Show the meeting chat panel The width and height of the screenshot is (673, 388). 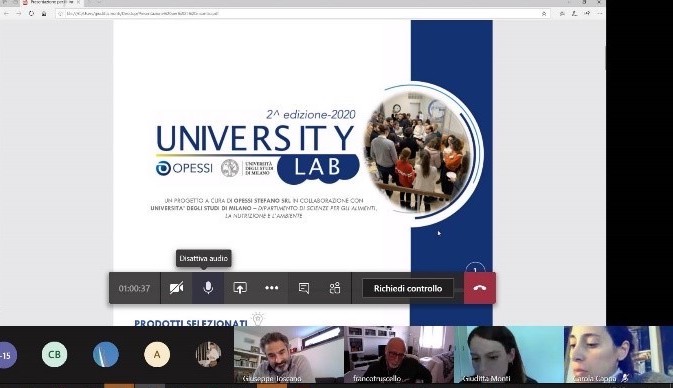[x=303, y=288]
